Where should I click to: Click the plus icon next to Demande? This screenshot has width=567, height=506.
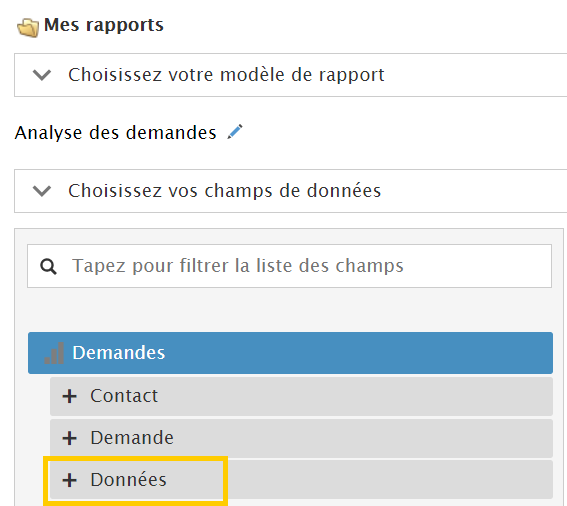click(69, 438)
